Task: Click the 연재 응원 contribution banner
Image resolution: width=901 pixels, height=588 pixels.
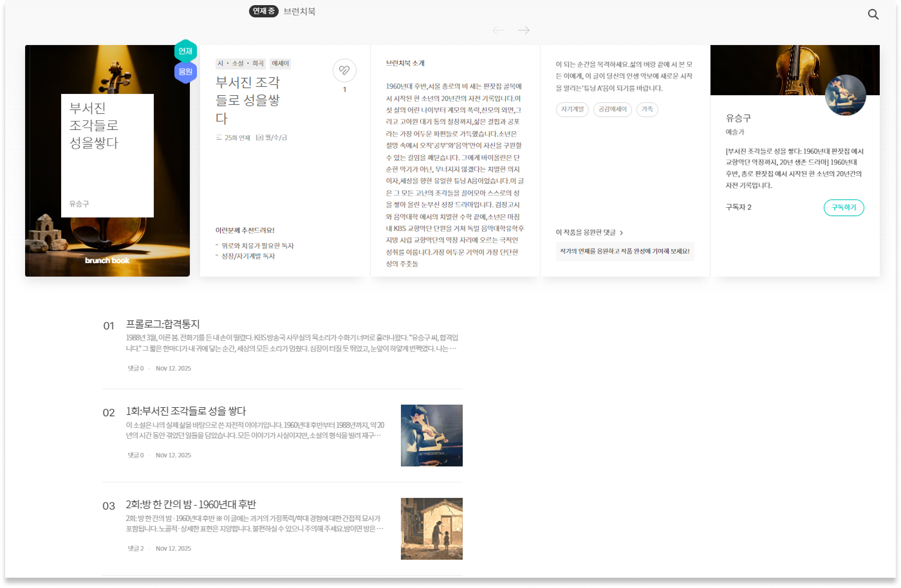Action: [624, 251]
